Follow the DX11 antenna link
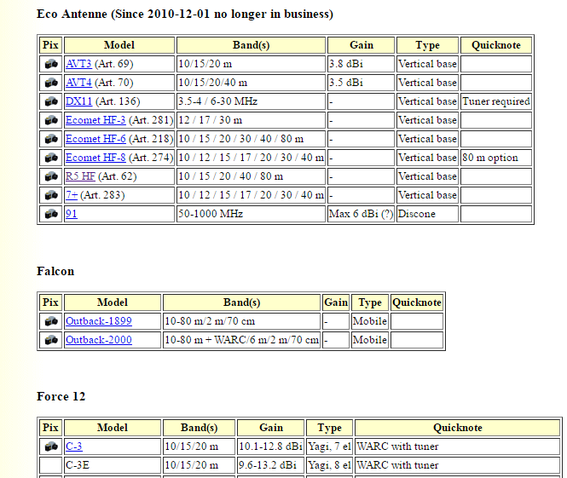This screenshot has height=478, width=567. pyautogui.click(x=79, y=102)
